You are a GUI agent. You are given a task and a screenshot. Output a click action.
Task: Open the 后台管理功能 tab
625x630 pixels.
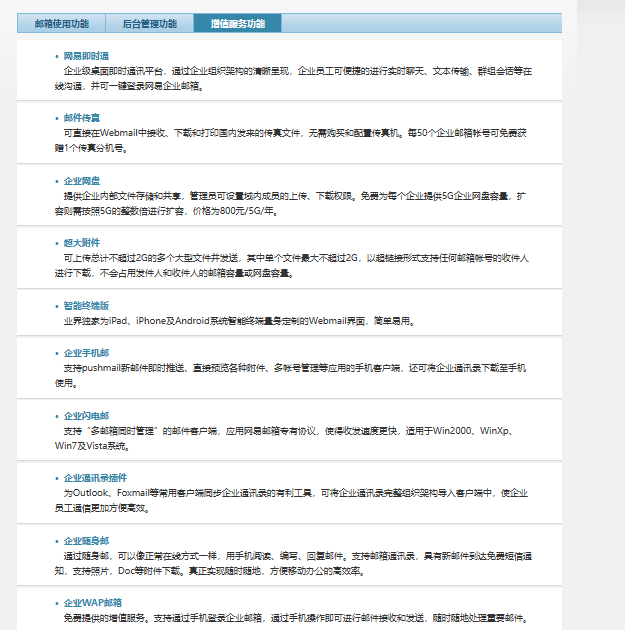[x=149, y=23]
